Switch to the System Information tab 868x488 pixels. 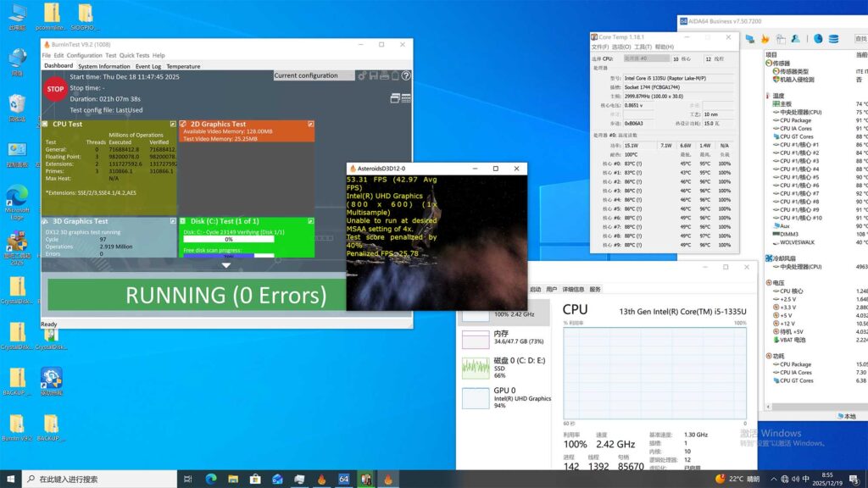[103, 66]
